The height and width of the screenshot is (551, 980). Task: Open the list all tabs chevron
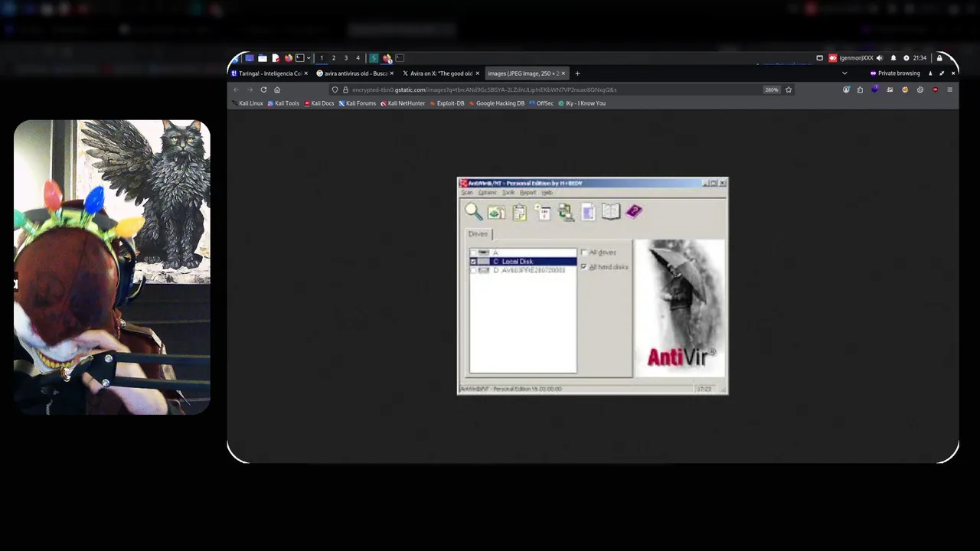pyautogui.click(x=844, y=73)
